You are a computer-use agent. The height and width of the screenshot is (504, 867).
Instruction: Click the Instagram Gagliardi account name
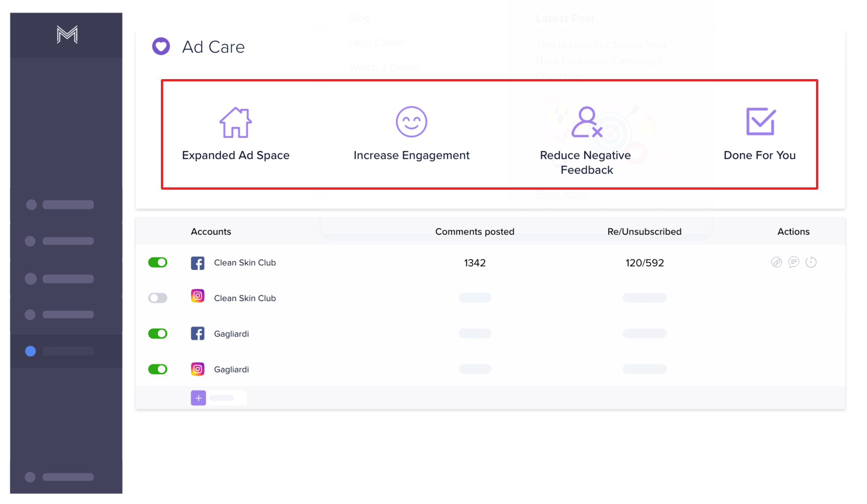pos(231,369)
